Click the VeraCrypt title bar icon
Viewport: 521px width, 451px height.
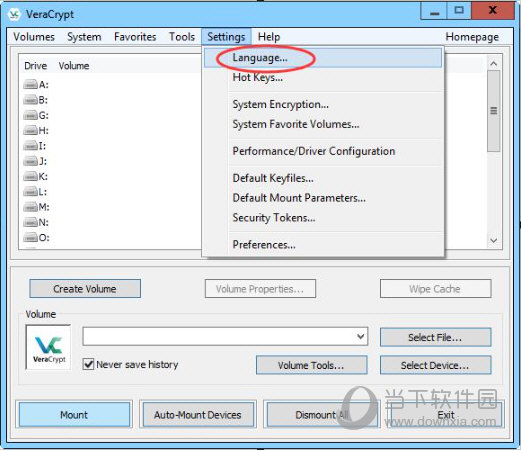click(14, 14)
